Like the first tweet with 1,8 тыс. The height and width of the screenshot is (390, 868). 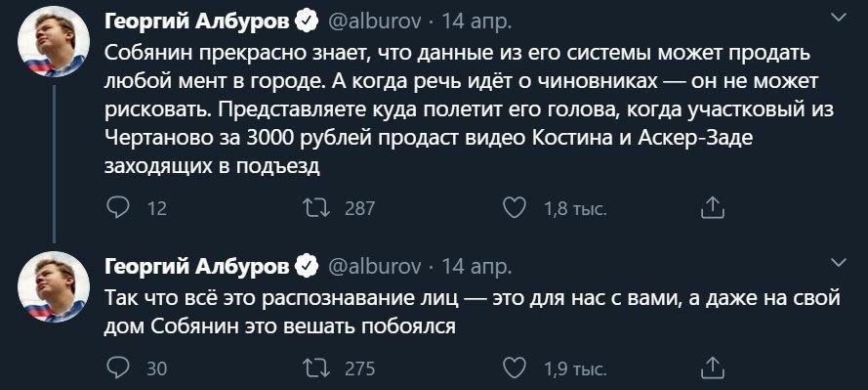pyautogui.click(x=515, y=208)
